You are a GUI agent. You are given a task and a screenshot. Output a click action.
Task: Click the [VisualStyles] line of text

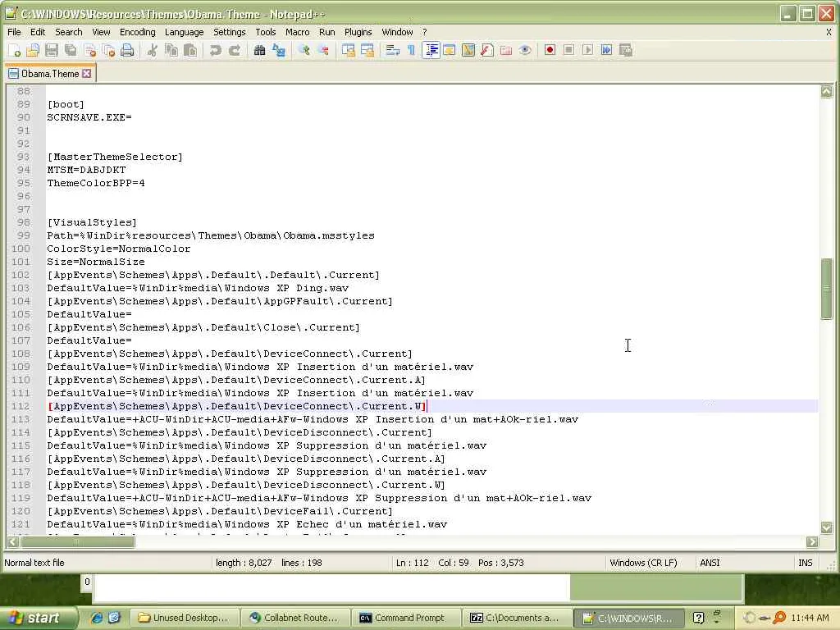pyautogui.click(x=92, y=222)
